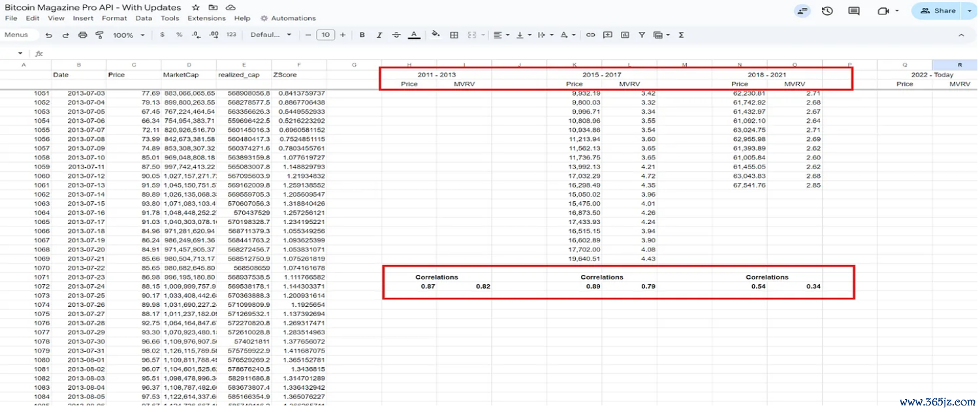The image size is (980, 412).
Task: Open the name box dropdown arrow
Action: point(21,54)
